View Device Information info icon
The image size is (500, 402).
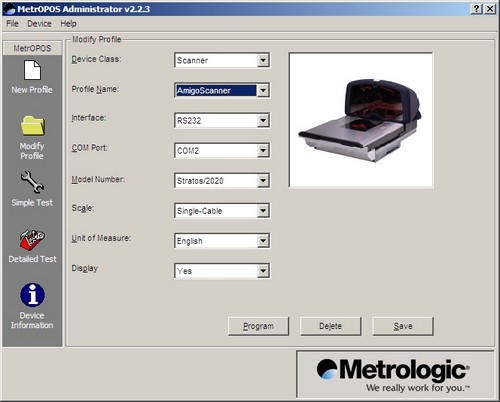pos(32,295)
